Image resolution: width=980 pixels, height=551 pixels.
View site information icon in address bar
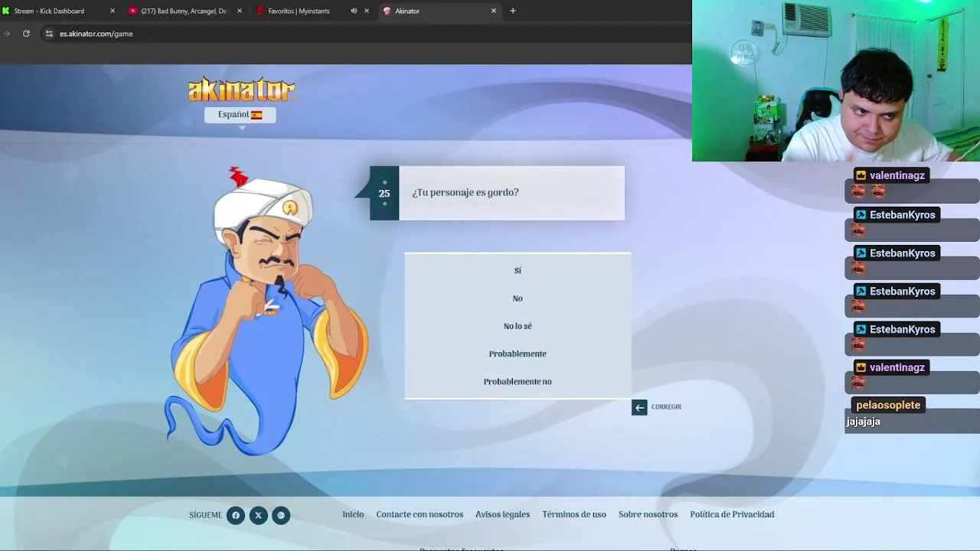[x=49, y=34]
